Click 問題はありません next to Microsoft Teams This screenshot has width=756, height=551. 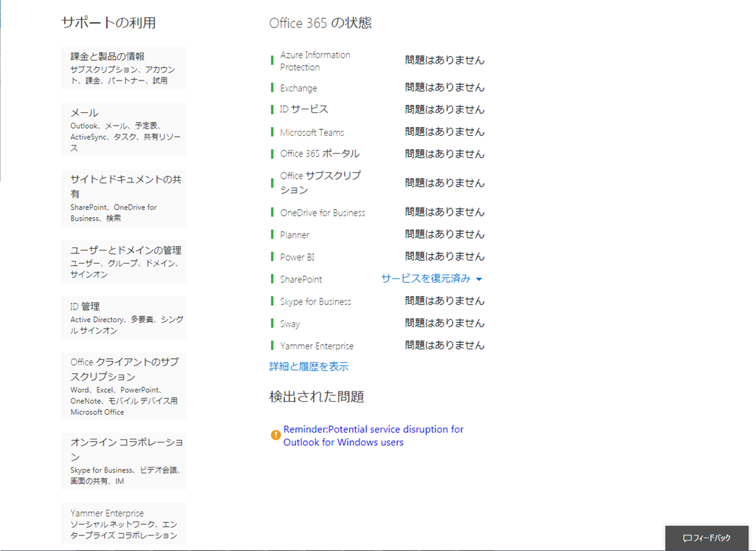(x=444, y=131)
